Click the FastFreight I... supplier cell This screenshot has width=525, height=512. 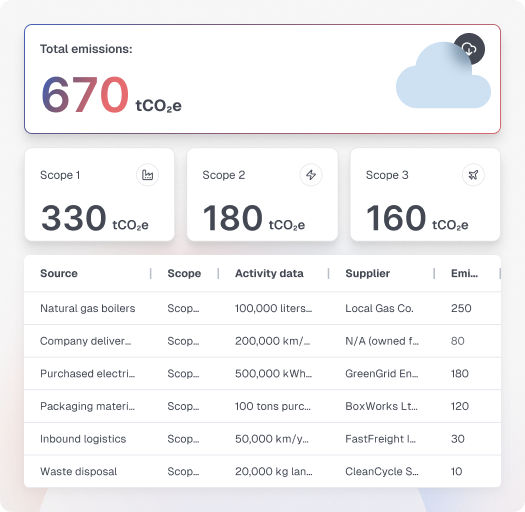[380, 439]
